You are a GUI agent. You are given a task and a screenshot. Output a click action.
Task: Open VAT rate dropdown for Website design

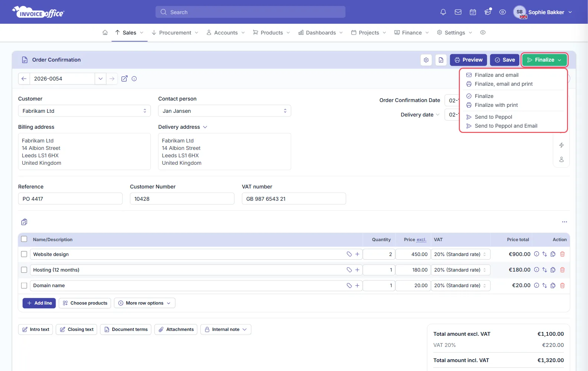point(461,254)
